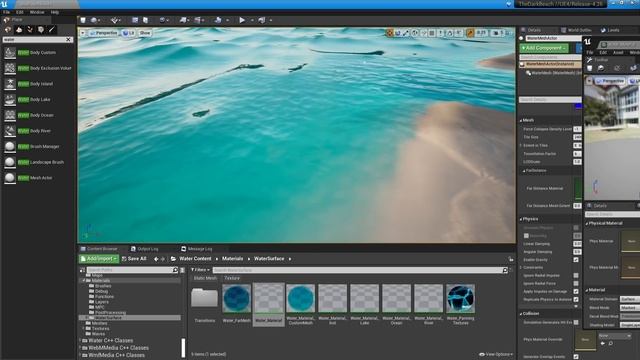Viewport: 640px width, 360px height.
Task: Toggle Replicate Physics to Autonomous checkbox
Action: pos(576,299)
